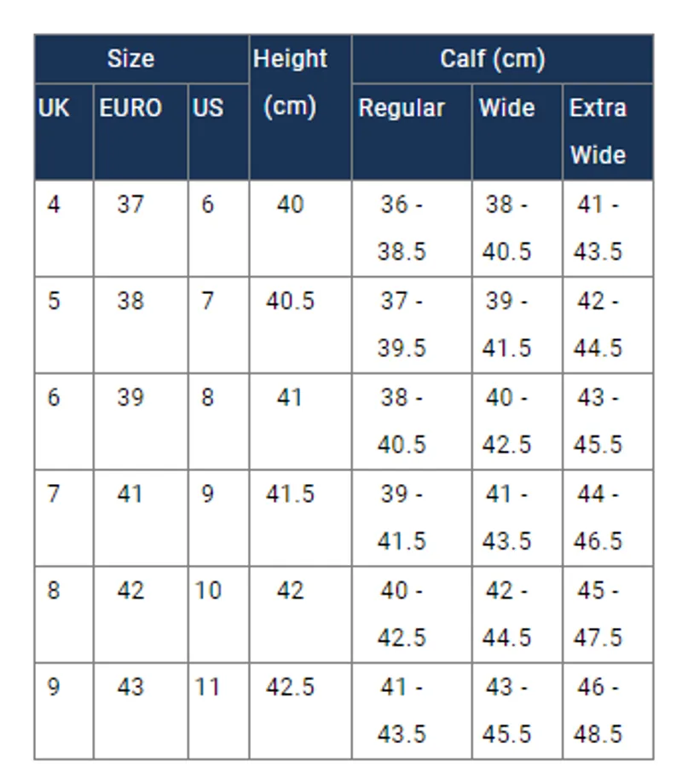682x784 pixels.
Task: Select the Height (cm) column header
Action: click(300, 107)
